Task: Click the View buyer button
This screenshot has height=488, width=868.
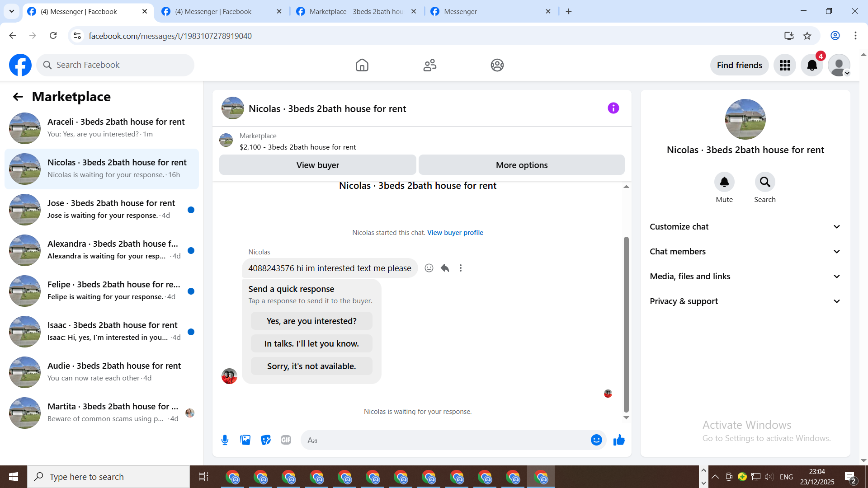Action: [x=317, y=165]
